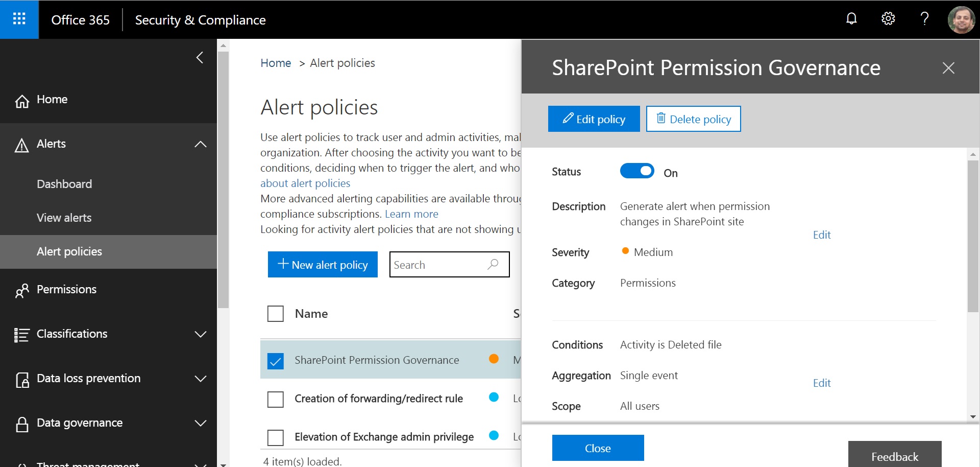Click the Medium severity value
980x467 pixels.
tap(653, 252)
